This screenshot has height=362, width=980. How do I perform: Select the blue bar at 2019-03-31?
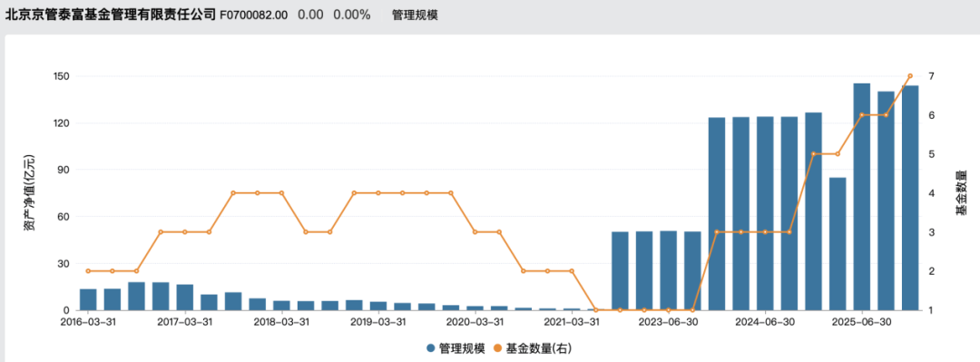click(378, 307)
